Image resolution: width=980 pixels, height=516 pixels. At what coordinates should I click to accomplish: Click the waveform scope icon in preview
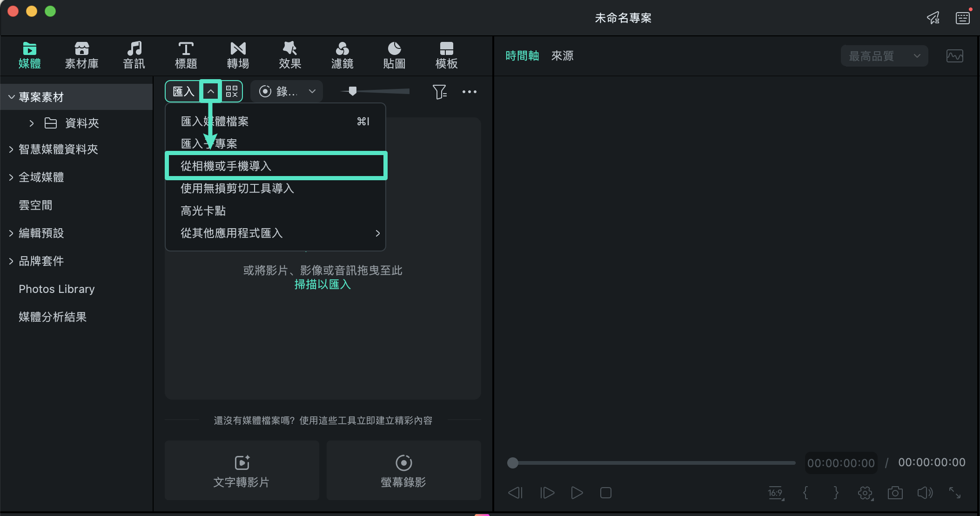point(955,56)
